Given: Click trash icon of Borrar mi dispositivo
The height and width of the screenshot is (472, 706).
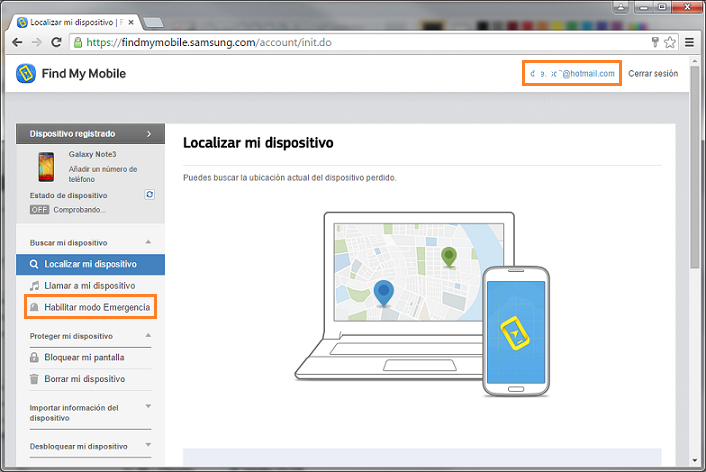Looking at the screenshot, I should pos(34,379).
